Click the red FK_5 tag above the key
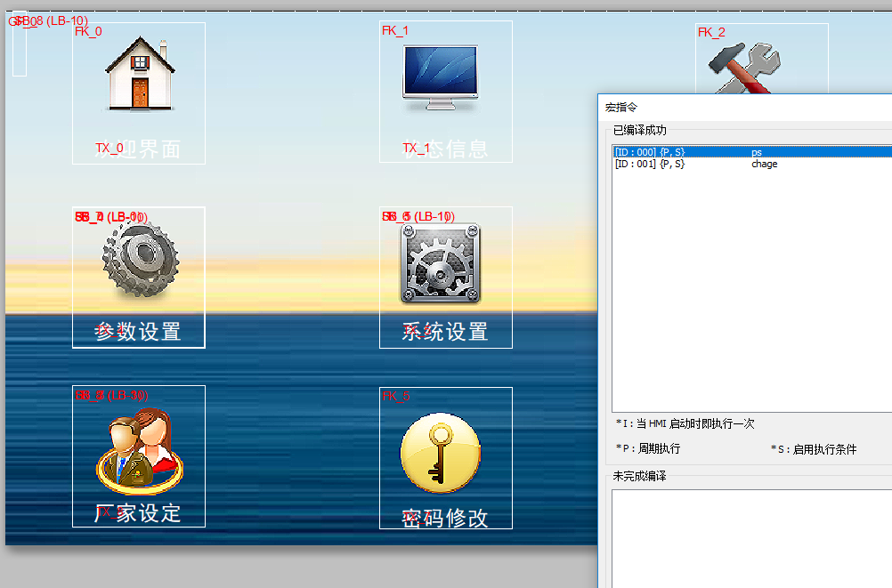The width and height of the screenshot is (892, 588). tap(395, 396)
